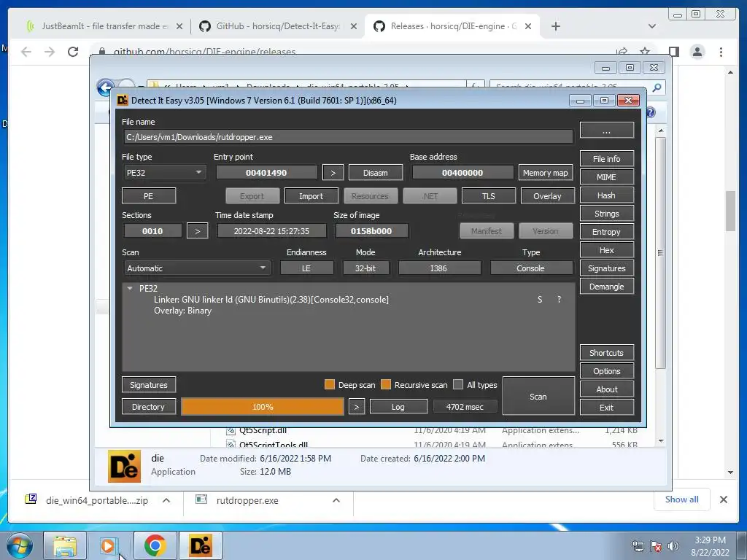View the TLS section
The width and height of the screenshot is (747, 560).
coord(488,195)
